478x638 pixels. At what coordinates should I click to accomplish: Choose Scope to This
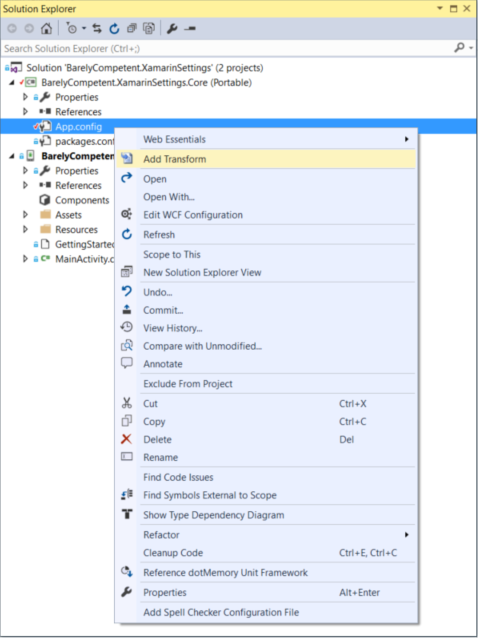(x=266, y=255)
